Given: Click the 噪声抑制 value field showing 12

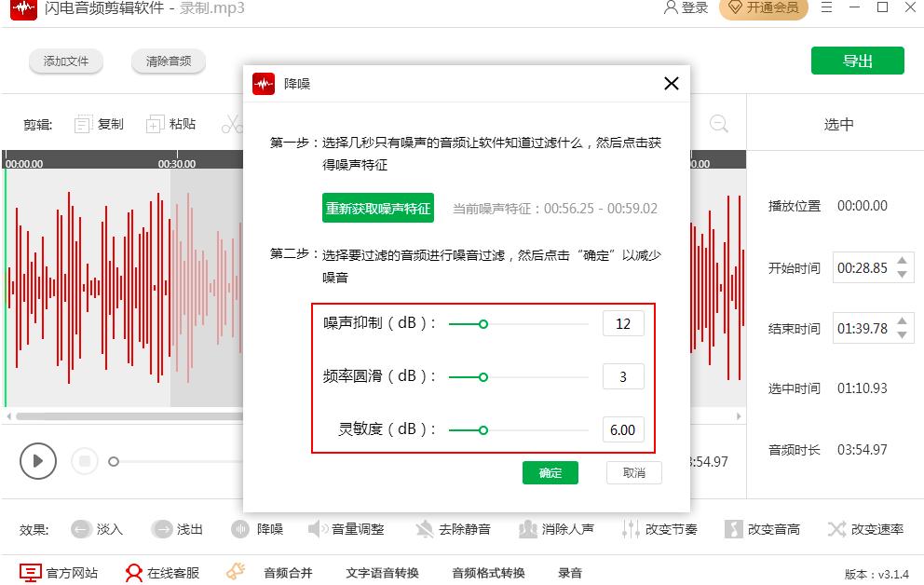Looking at the screenshot, I should [x=623, y=323].
